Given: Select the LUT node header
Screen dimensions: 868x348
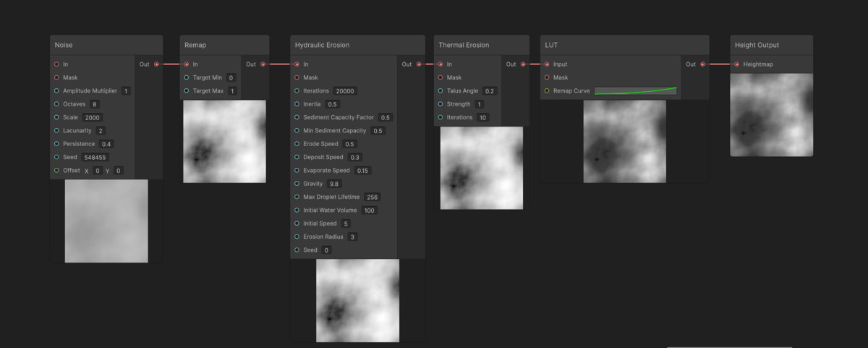Looking at the screenshot, I should (x=624, y=45).
